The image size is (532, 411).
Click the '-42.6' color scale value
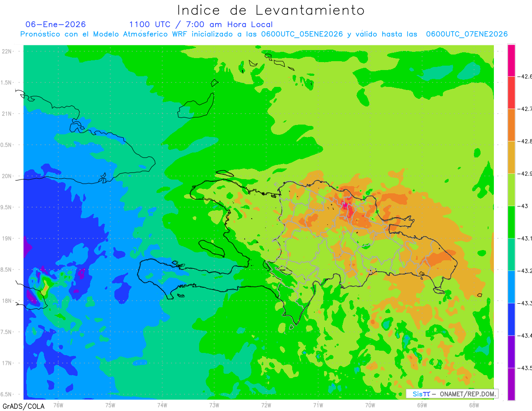coord(524,77)
